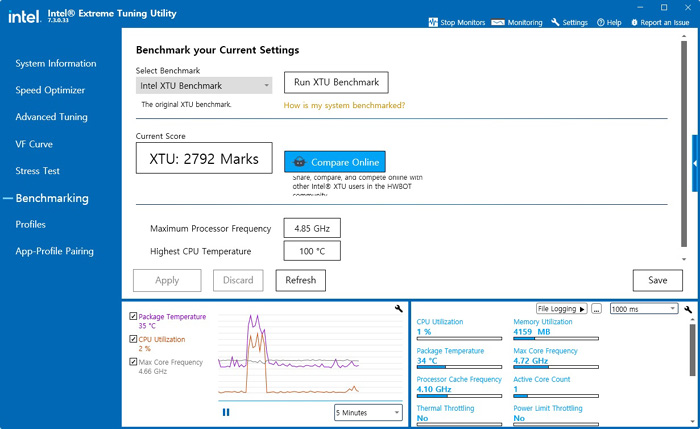Click Max Core Frequency 4.72 GHz tile

[x=556, y=358]
